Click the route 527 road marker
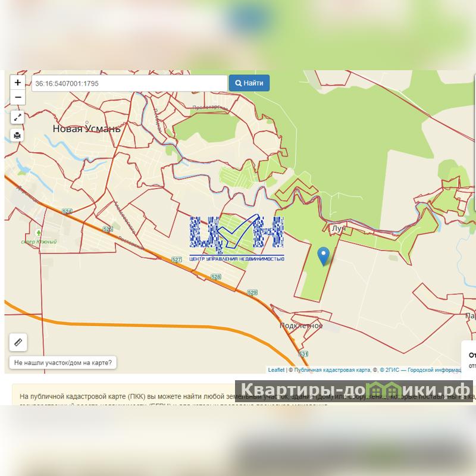Image resolution: width=476 pixels, height=476 pixels. 176,259
